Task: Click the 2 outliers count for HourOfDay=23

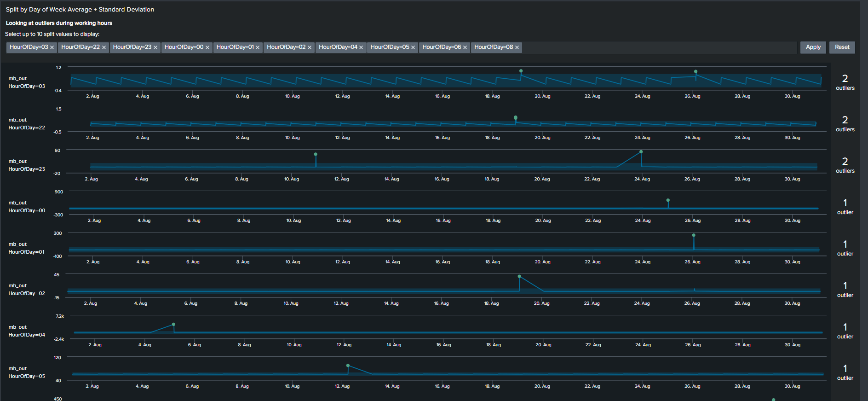Action: (x=845, y=165)
